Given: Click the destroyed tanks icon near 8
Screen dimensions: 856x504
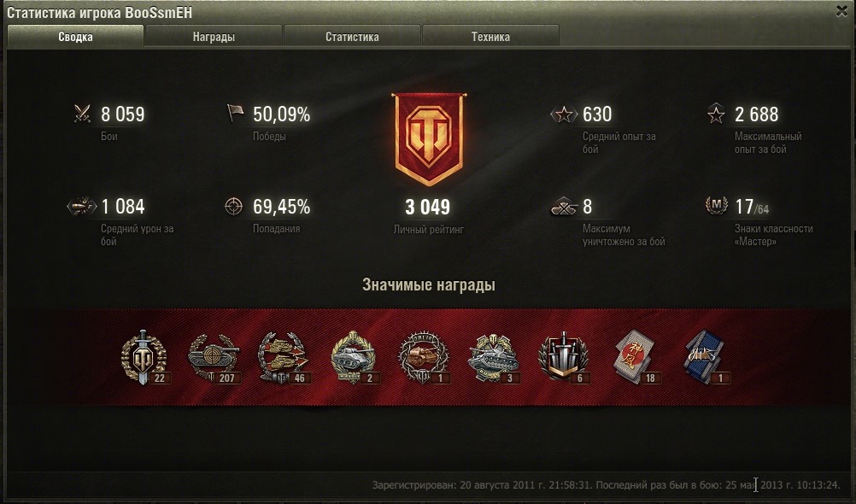Looking at the screenshot, I should pos(564,207).
